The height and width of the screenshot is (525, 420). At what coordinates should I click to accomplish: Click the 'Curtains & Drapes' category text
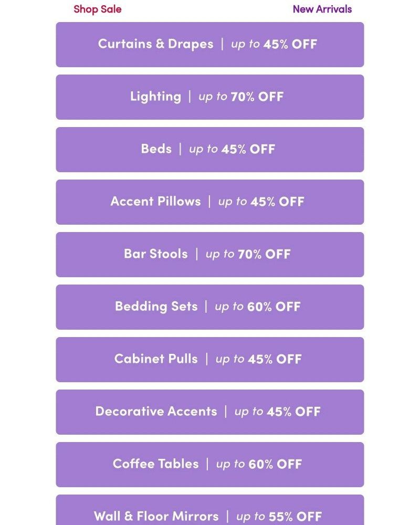(156, 44)
